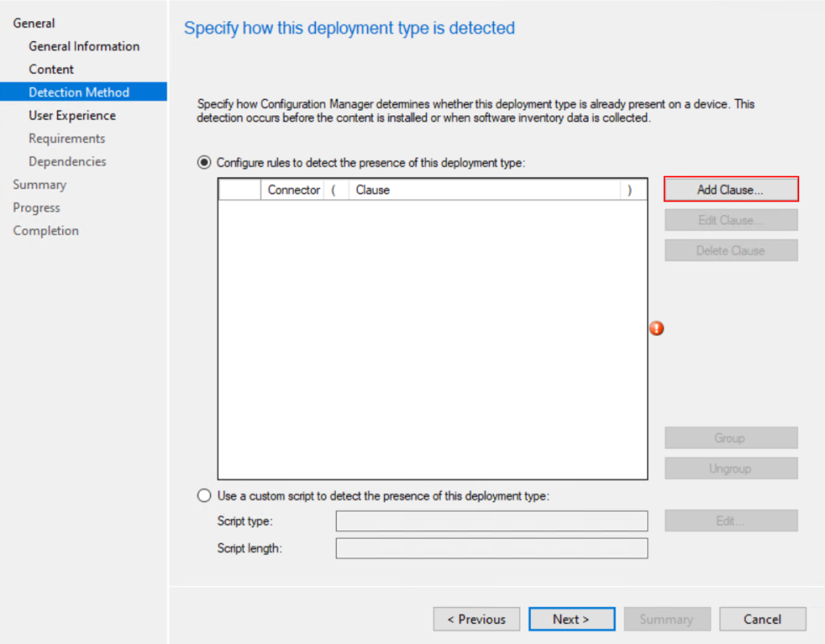Click inside the Script length field
This screenshot has width=825, height=644.
491,549
